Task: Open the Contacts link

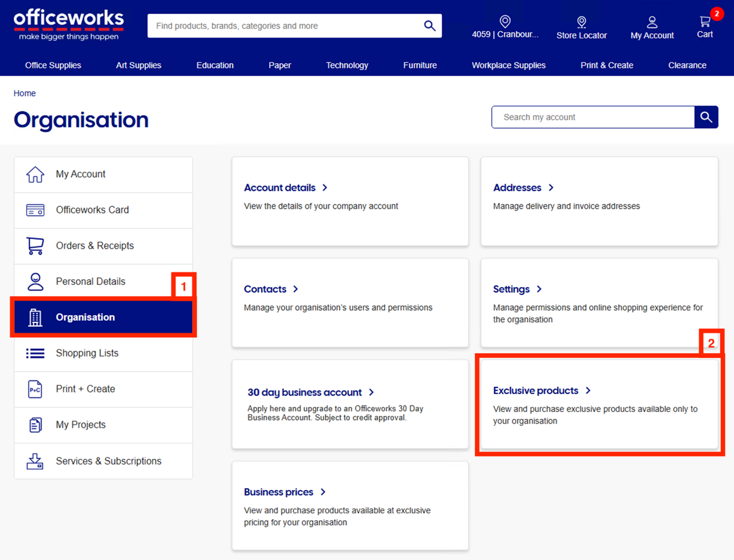Action: (x=265, y=289)
